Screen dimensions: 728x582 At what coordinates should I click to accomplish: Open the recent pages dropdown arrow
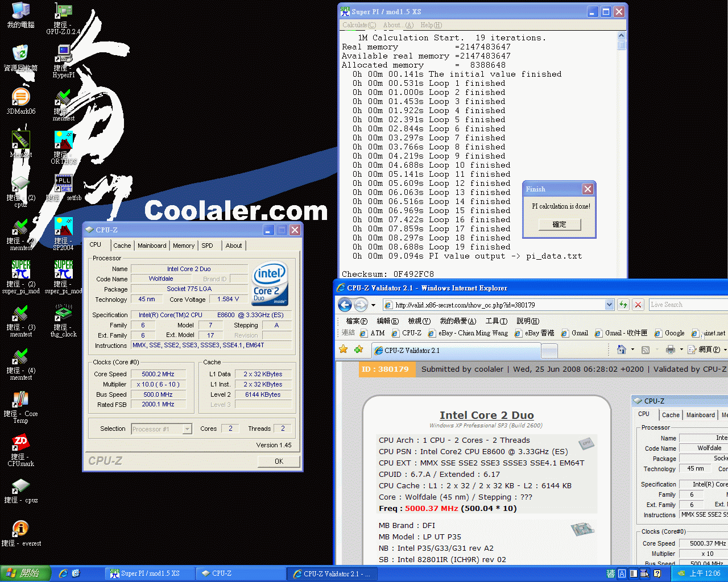373,305
